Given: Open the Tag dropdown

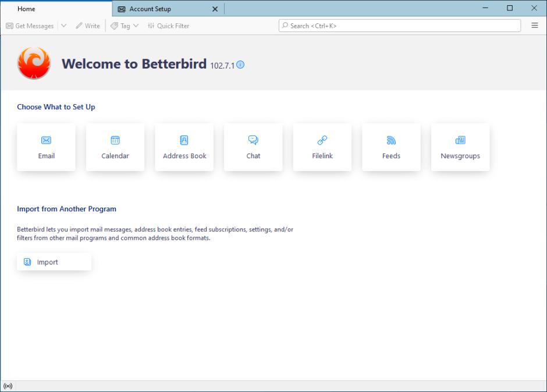Looking at the screenshot, I should [125, 26].
